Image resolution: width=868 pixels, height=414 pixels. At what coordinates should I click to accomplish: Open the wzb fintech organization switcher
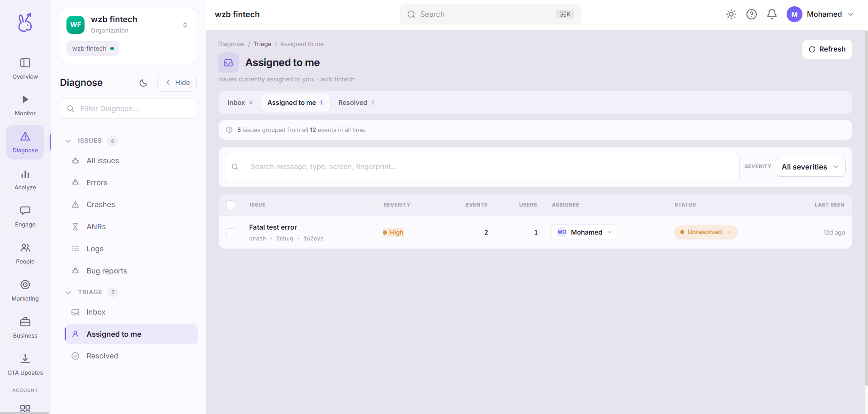tap(128, 25)
